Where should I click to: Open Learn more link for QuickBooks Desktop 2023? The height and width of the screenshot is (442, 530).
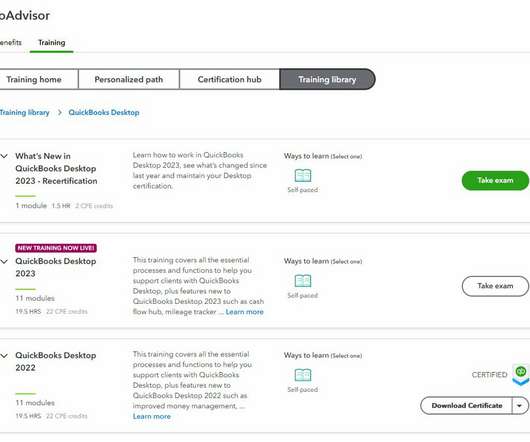244,312
